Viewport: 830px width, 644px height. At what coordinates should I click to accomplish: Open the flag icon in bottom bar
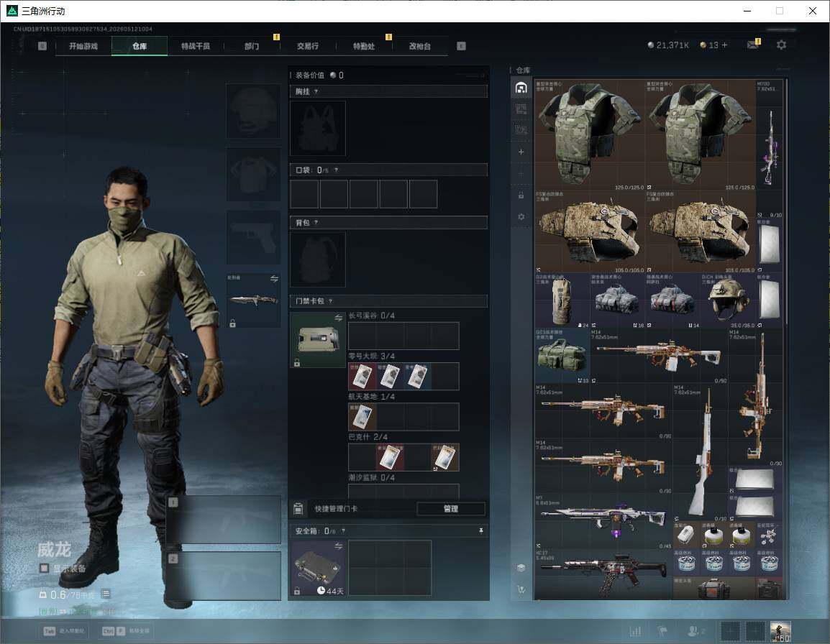click(662, 631)
